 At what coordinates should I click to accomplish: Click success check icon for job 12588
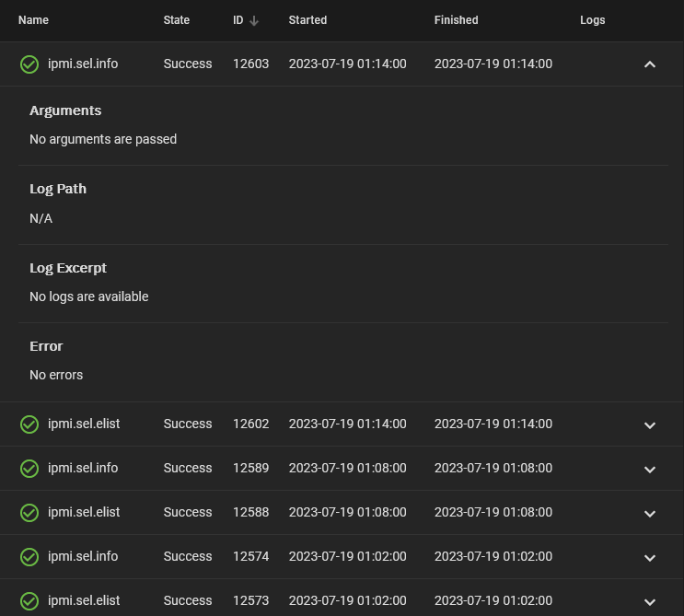[29, 513]
